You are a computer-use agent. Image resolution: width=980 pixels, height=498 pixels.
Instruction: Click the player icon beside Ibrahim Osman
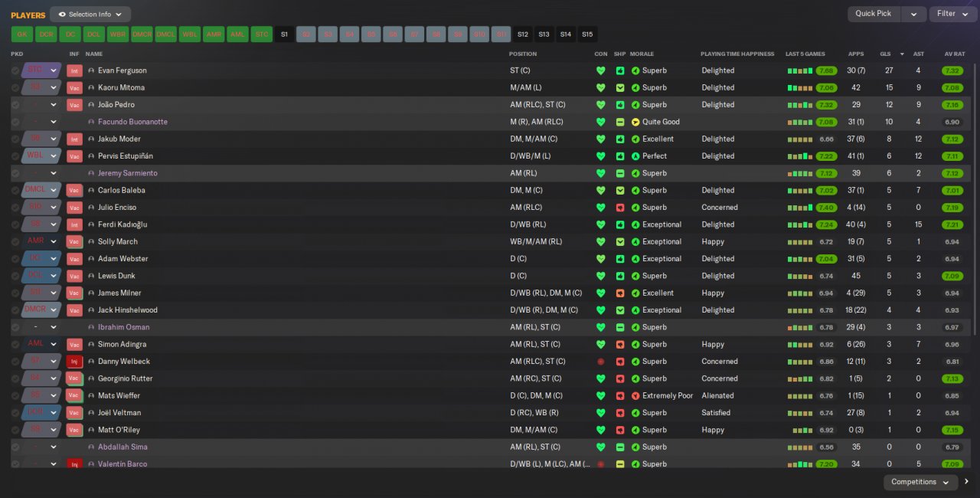[91, 327]
